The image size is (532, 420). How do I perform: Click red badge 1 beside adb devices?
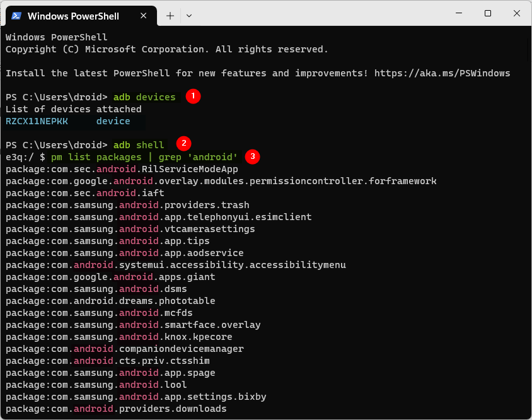pos(193,96)
